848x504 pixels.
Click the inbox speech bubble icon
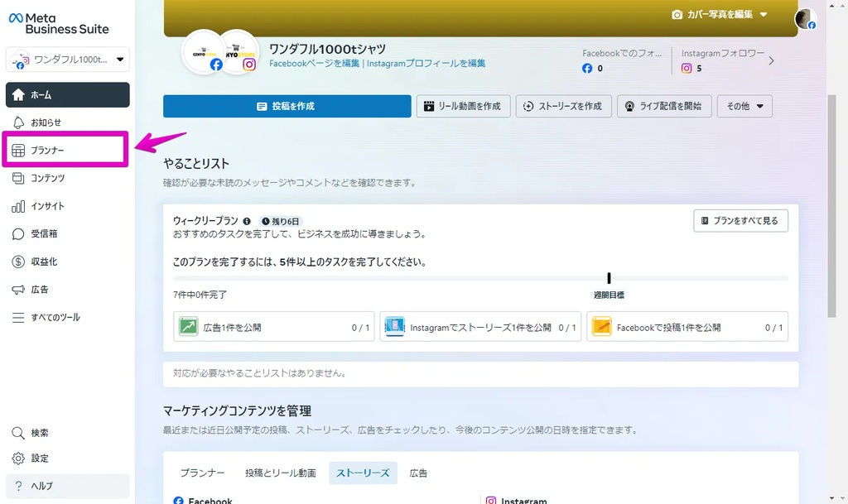(x=18, y=234)
